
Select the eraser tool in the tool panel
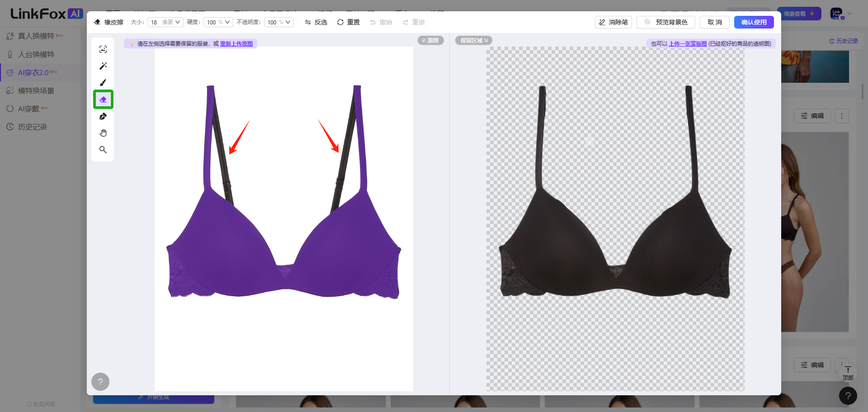[x=103, y=99]
